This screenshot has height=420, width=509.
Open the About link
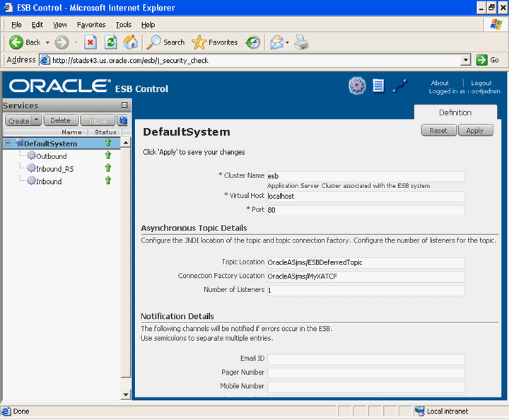point(440,83)
